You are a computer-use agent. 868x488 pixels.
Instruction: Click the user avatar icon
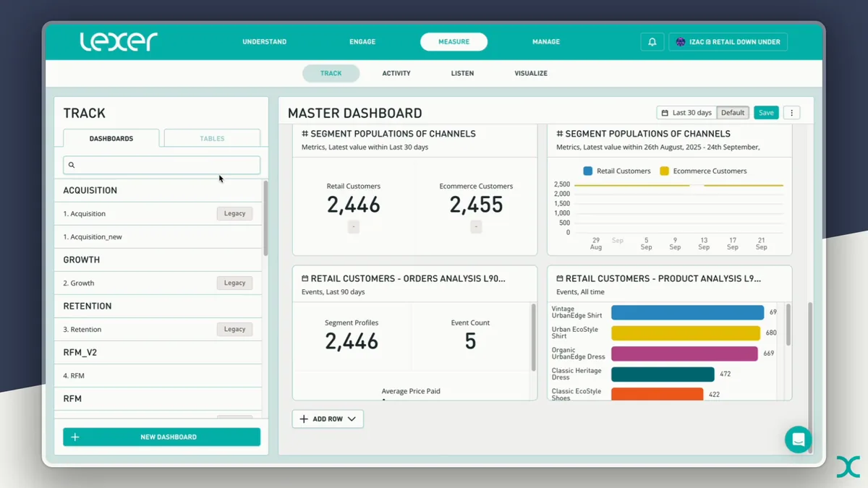[x=681, y=42]
